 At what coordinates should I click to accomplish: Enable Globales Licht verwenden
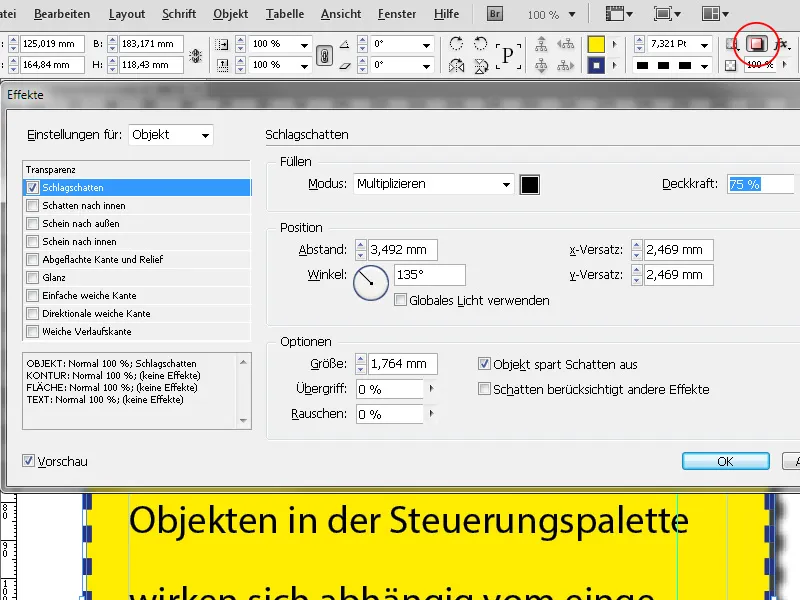[x=401, y=300]
